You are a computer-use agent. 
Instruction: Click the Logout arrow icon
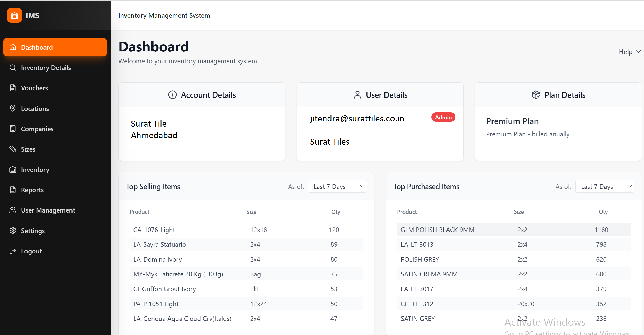click(13, 251)
